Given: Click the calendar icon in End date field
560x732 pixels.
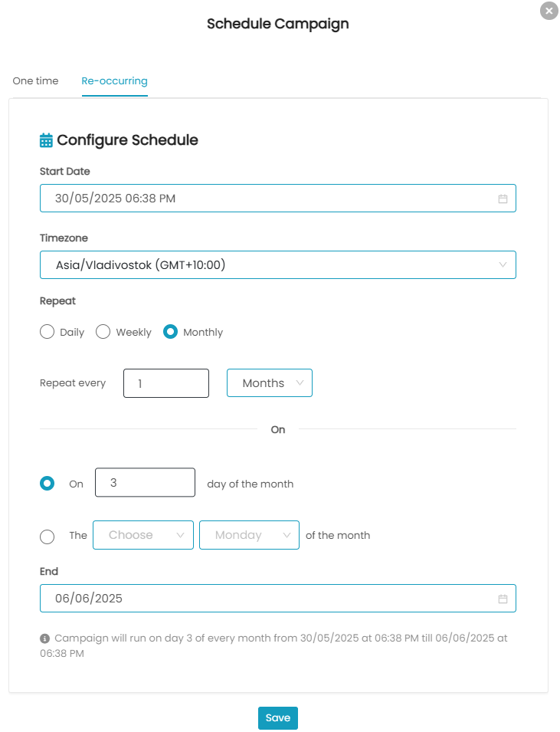Looking at the screenshot, I should [503, 599].
